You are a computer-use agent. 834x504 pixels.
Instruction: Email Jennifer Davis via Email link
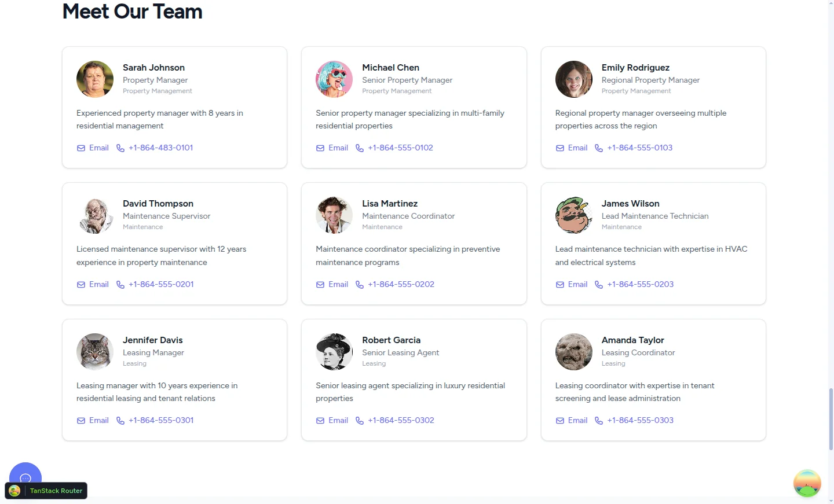tap(93, 421)
